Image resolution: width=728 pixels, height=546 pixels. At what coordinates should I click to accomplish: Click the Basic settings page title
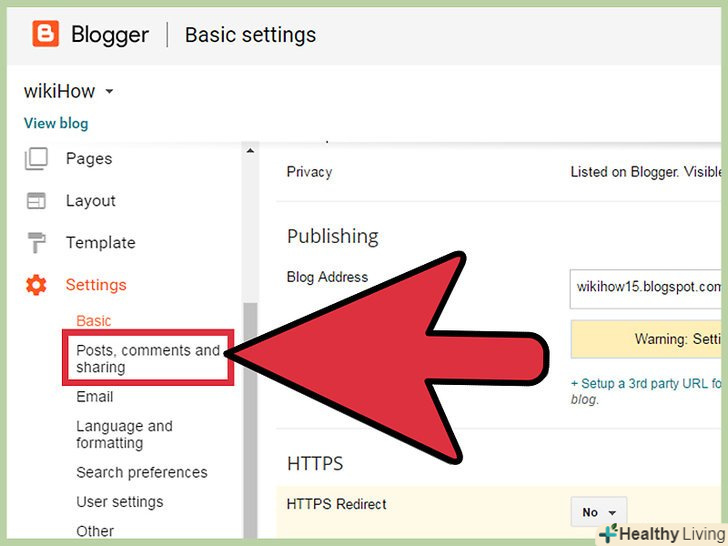pyautogui.click(x=250, y=35)
